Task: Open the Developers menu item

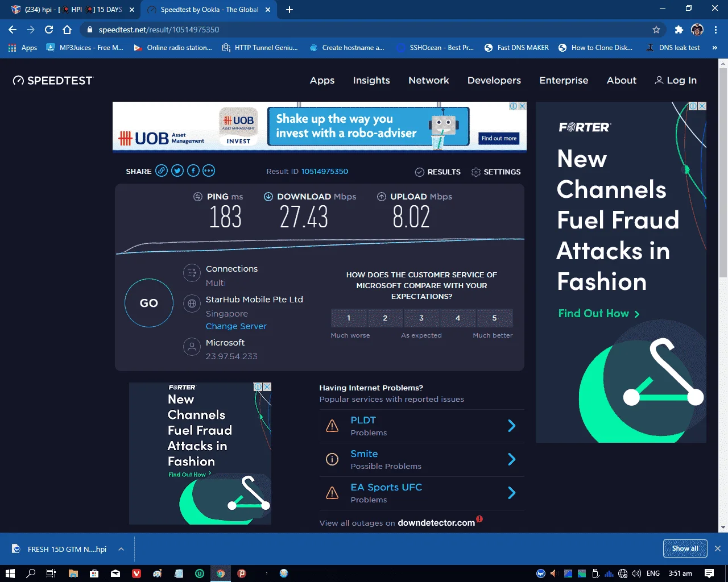Action: pos(494,81)
